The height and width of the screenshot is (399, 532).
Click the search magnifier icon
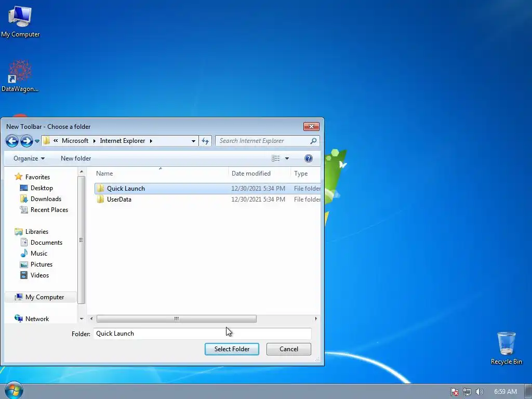[x=313, y=141]
